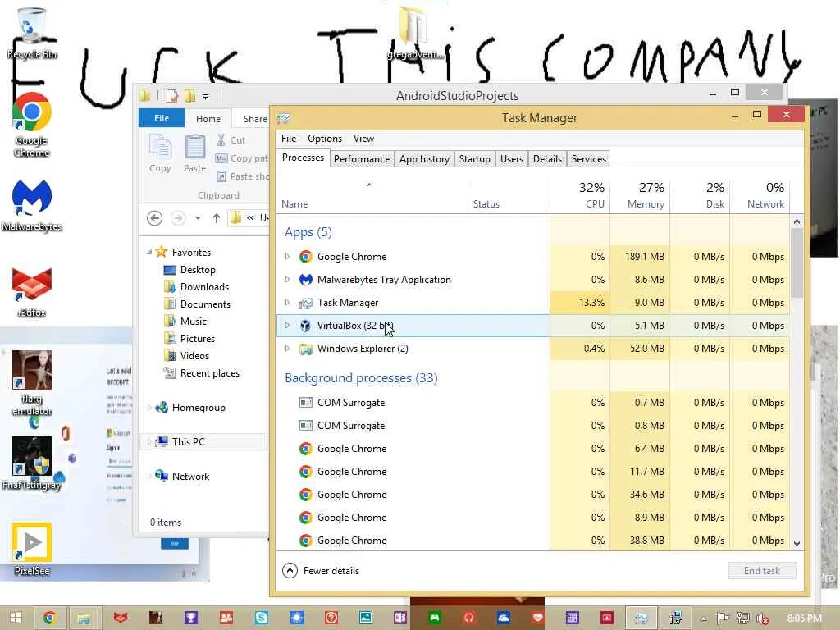Click Google Chrome app row icon in Task Manager
Screen dimensions: 840x630
click(305, 257)
